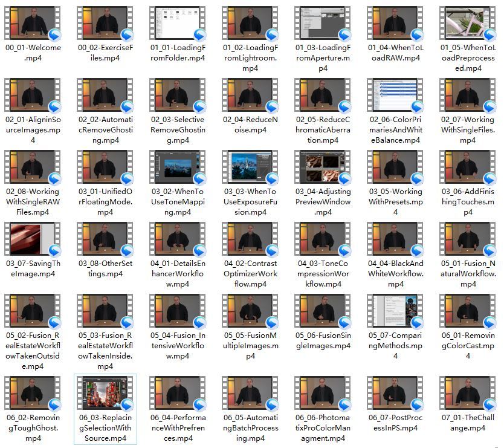The image size is (504, 448).
Task: Select the 06_04-PerformanceWithPrefrences.mp4 thumbnail
Action: point(178,394)
